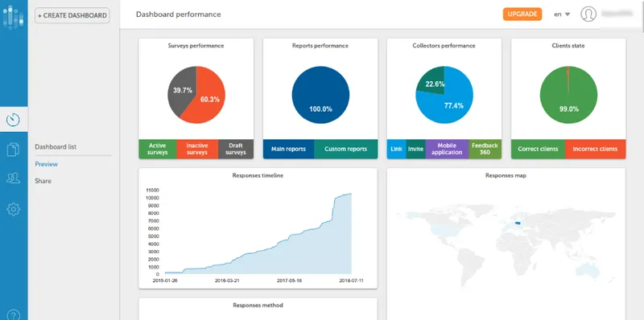Viewport: 644px width, 320px height.
Task: Open the surveys documents sidebar icon
Action: point(13,150)
